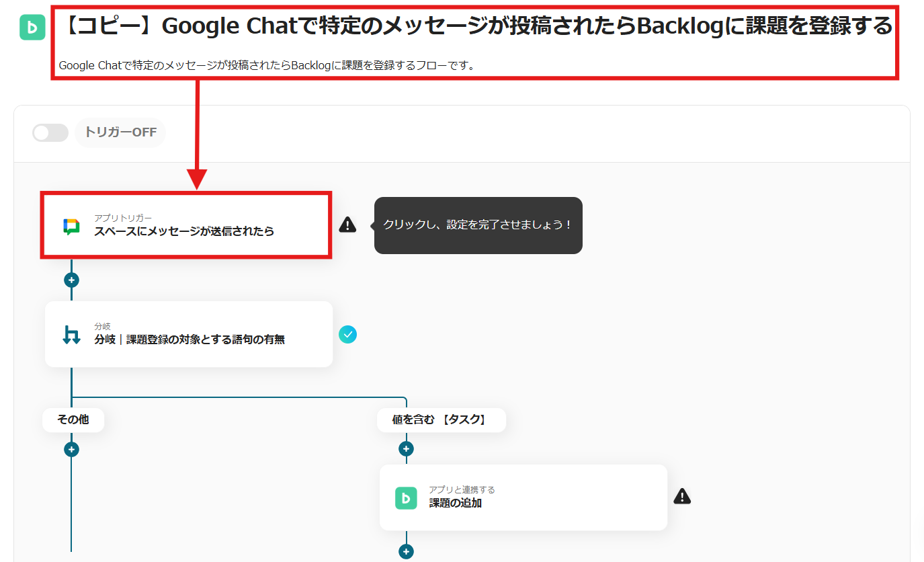Click the Backlog icon in the 課題の追加 card
The height and width of the screenshot is (562, 924).
pyautogui.click(x=406, y=497)
